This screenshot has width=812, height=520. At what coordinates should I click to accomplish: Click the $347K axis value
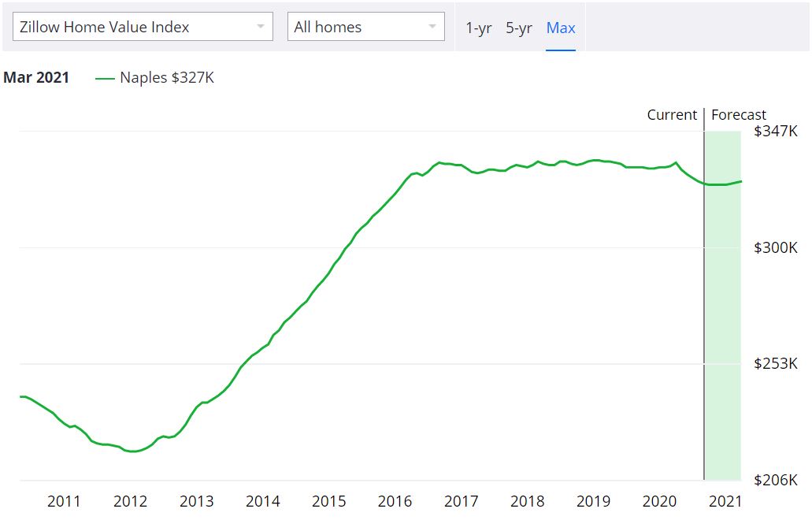click(776, 131)
